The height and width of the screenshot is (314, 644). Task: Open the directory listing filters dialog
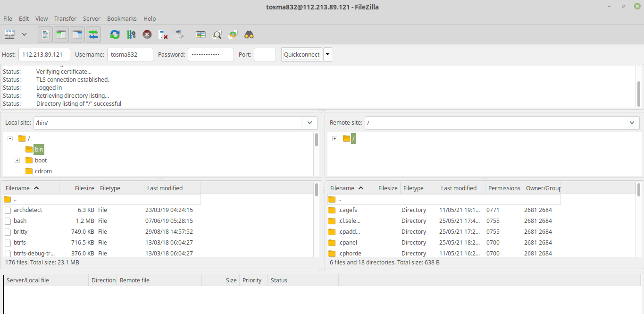click(201, 34)
